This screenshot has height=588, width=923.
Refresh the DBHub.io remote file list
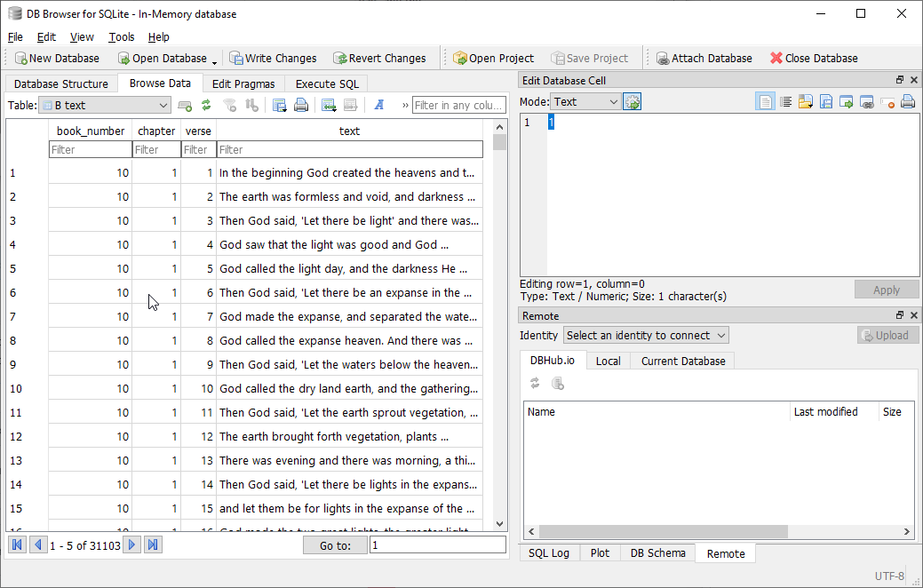tap(535, 382)
